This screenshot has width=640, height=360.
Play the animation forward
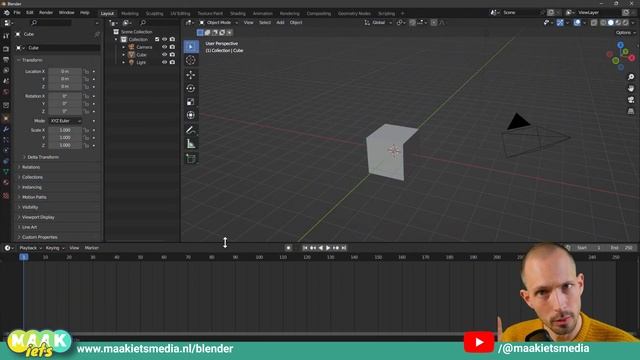328,248
